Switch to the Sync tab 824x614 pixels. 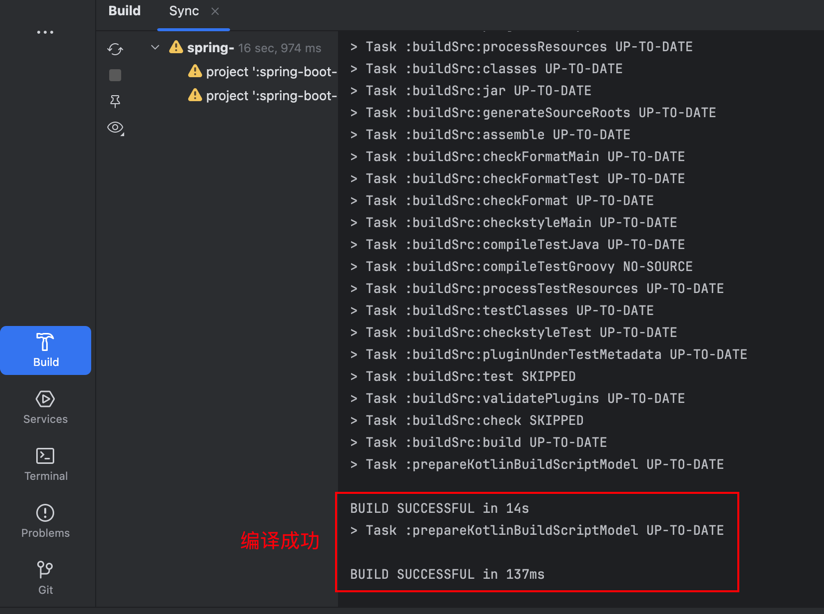[x=183, y=11]
